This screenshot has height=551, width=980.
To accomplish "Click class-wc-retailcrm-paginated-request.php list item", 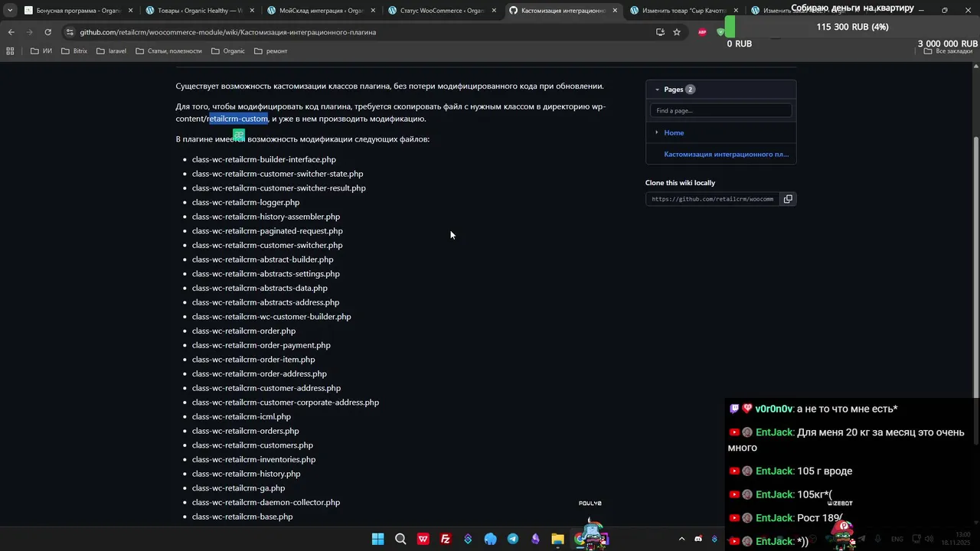I will pyautogui.click(x=267, y=231).
